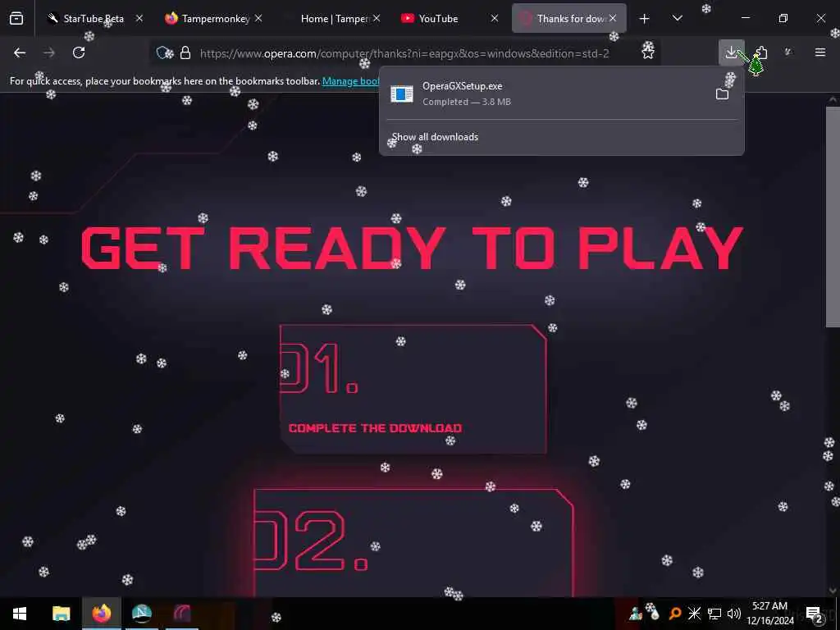Toggle the Downloads toolbar button
The width and height of the screenshot is (840, 630).
click(x=731, y=52)
